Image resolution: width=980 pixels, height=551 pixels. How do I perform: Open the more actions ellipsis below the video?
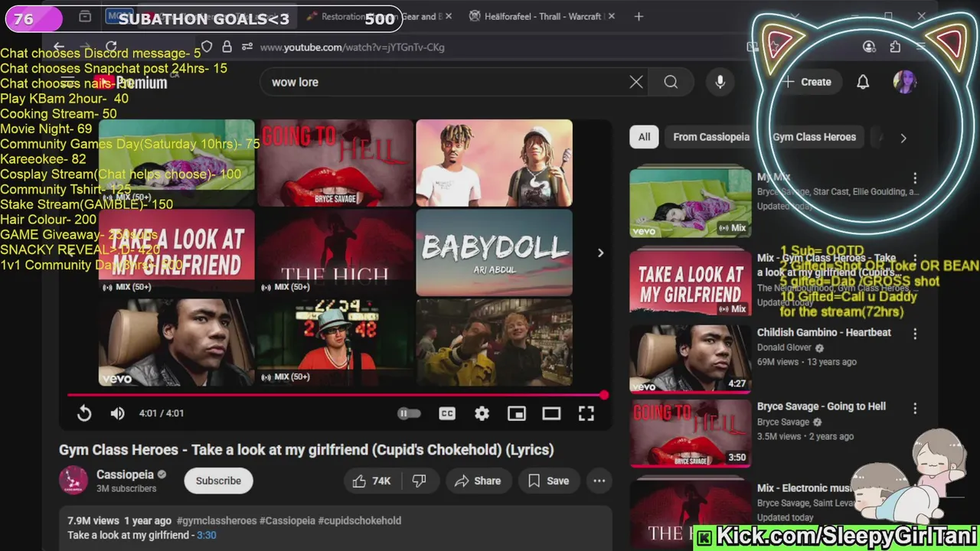click(599, 481)
